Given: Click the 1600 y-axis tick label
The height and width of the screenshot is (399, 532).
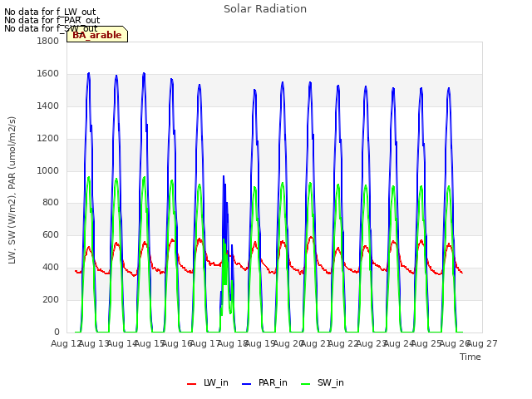Looking at the screenshot, I should (x=47, y=74).
